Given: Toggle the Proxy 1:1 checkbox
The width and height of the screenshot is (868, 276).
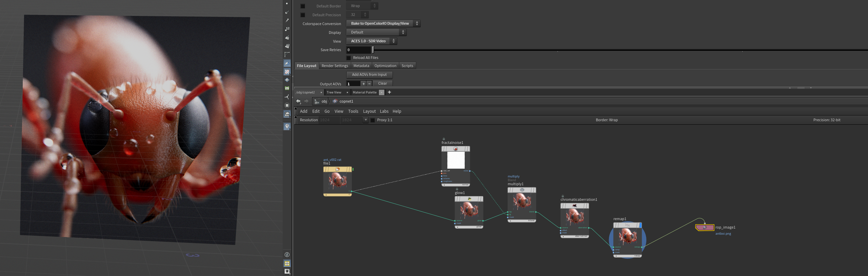Looking at the screenshot, I should point(373,120).
